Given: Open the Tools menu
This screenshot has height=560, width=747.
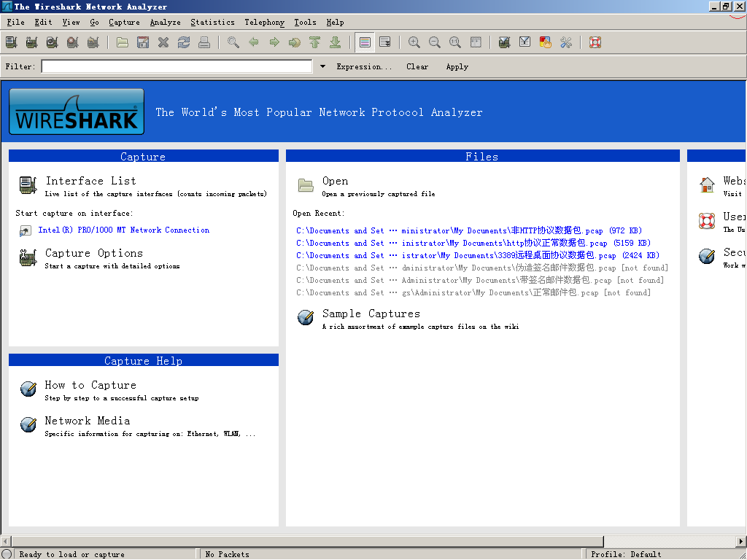Looking at the screenshot, I should click(305, 23).
